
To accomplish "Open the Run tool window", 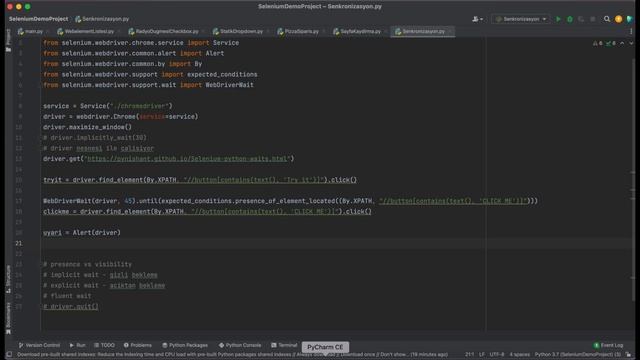I will tap(78, 345).
